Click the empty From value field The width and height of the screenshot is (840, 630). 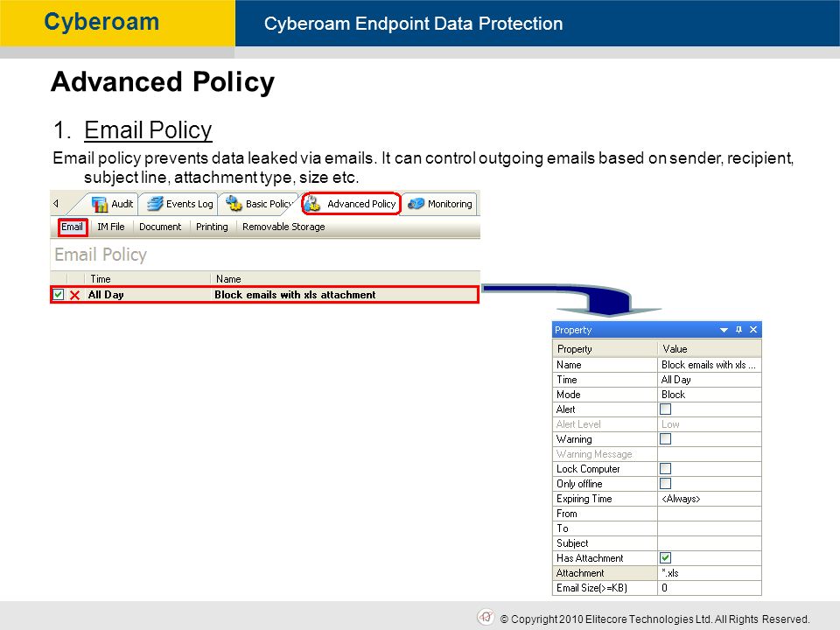tap(710, 514)
